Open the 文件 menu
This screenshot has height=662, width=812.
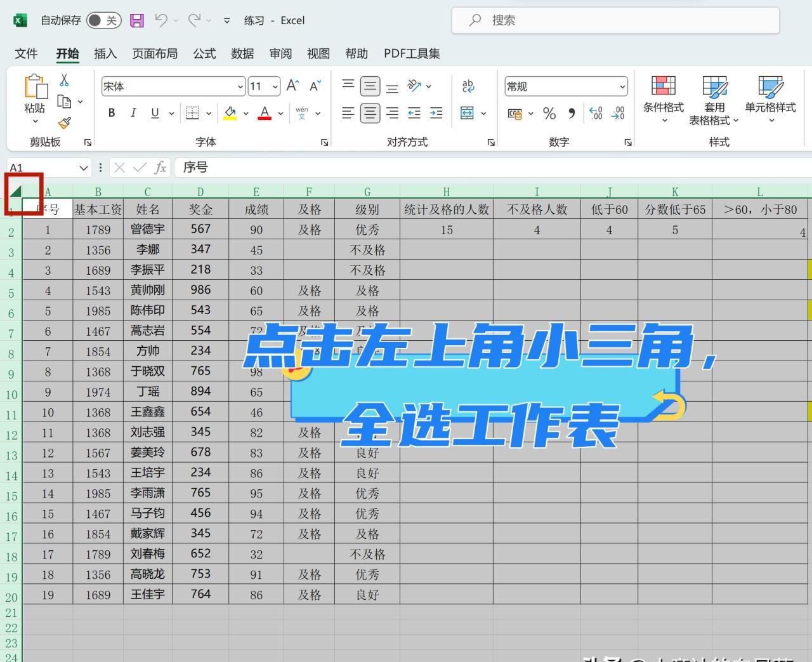click(26, 53)
